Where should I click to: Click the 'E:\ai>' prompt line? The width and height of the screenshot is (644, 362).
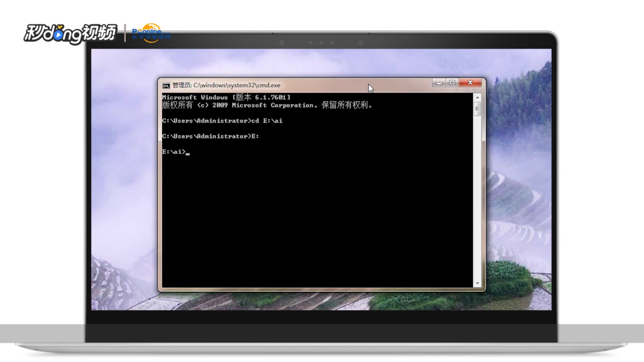coord(176,152)
